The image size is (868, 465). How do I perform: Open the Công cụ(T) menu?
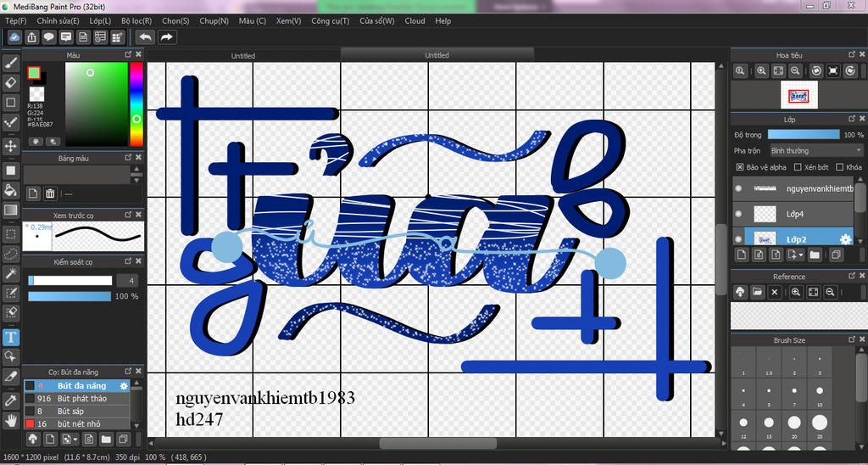click(x=331, y=21)
